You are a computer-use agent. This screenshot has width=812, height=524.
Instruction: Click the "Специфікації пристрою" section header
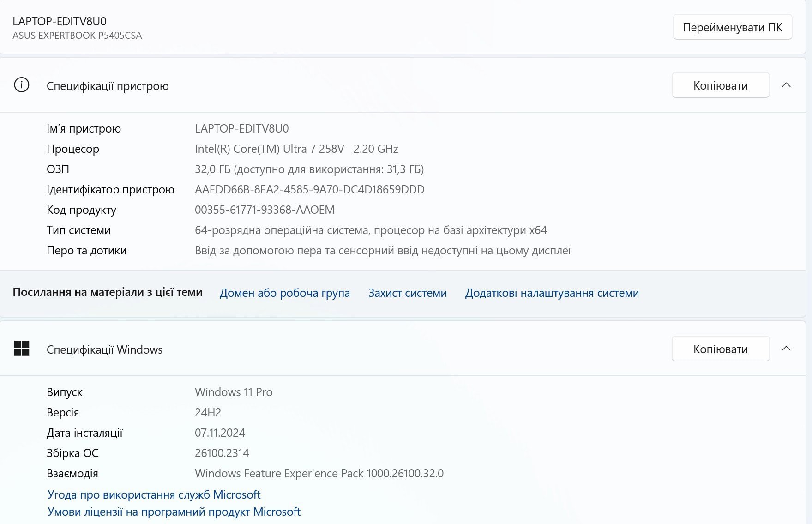click(x=107, y=86)
